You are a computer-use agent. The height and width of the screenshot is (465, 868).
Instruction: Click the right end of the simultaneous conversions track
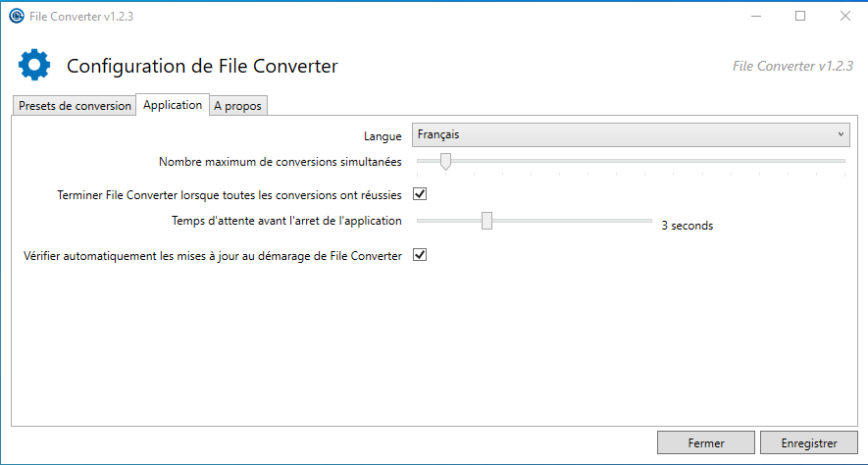tap(842, 160)
